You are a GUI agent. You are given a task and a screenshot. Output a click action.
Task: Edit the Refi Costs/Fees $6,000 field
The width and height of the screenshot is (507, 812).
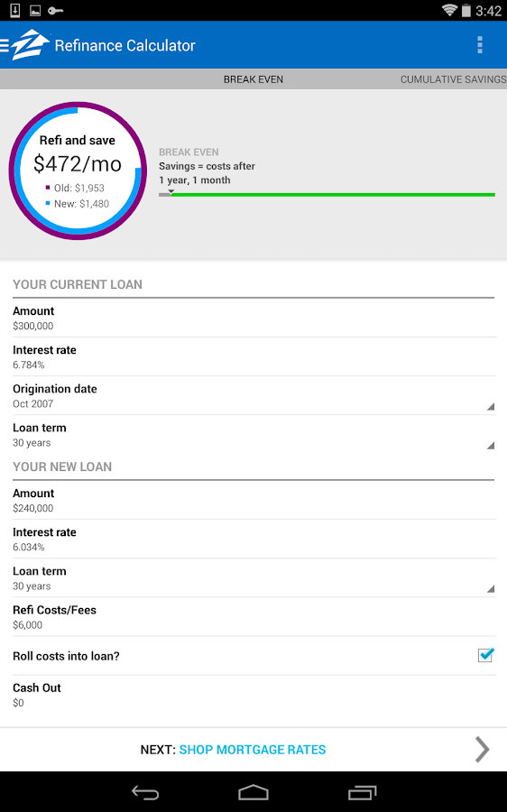coord(253,617)
